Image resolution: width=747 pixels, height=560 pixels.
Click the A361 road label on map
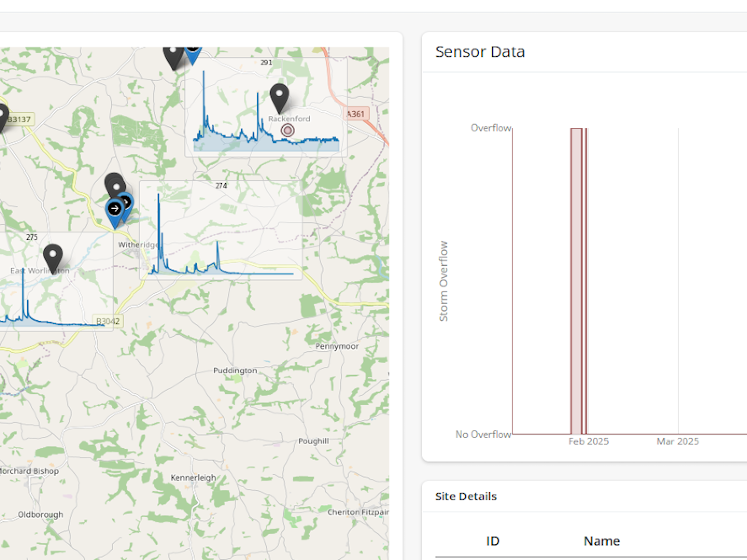[356, 113]
